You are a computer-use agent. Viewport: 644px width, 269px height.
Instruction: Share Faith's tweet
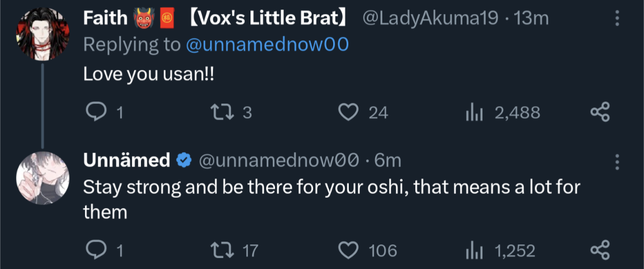coord(600,113)
